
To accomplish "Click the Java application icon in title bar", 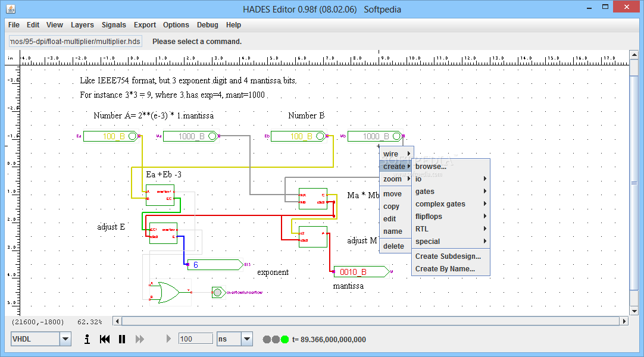I will click(x=11, y=8).
